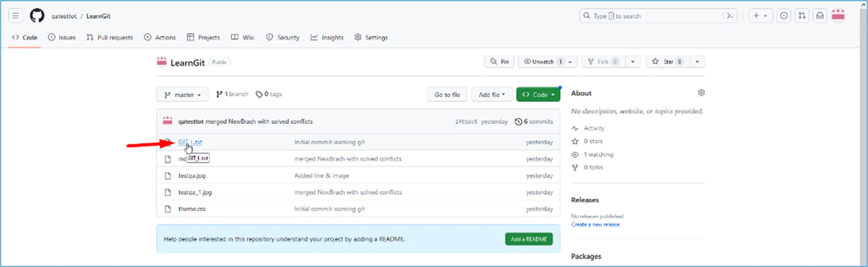
Task: Expand the Star lists dropdown arrow
Action: point(697,62)
